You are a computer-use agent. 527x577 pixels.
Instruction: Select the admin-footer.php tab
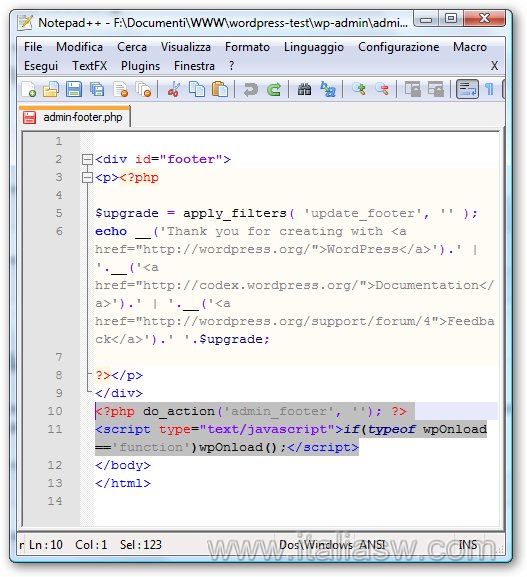pos(75,117)
